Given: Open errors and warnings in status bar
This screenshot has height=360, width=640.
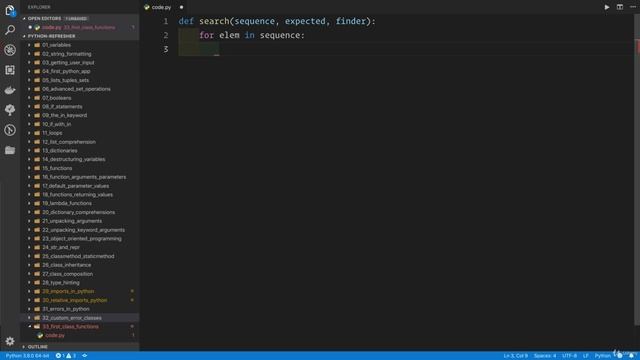Looking at the screenshot, I should click(66, 356).
